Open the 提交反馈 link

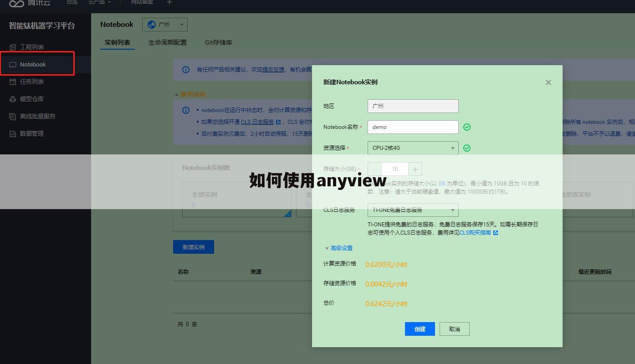click(273, 70)
